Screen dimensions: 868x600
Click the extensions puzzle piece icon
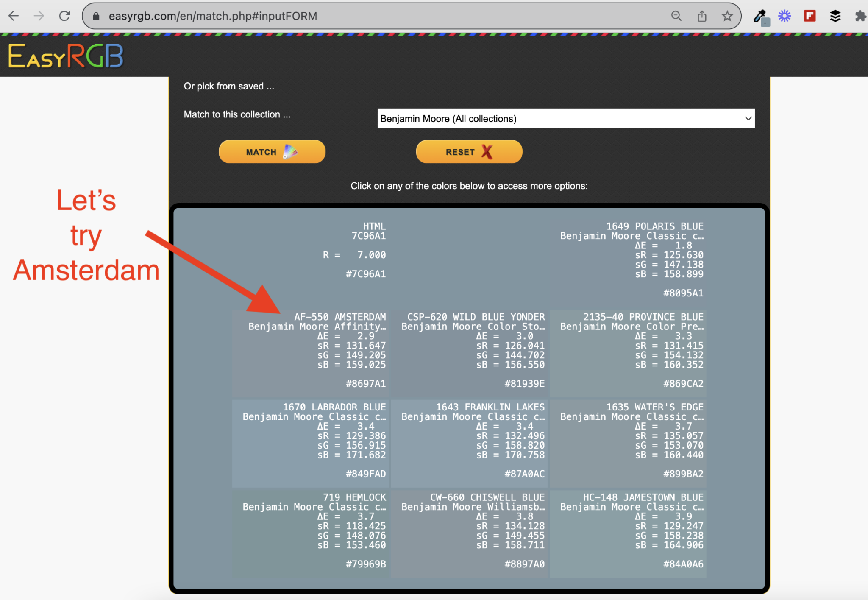pyautogui.click(x=860, y=16)
